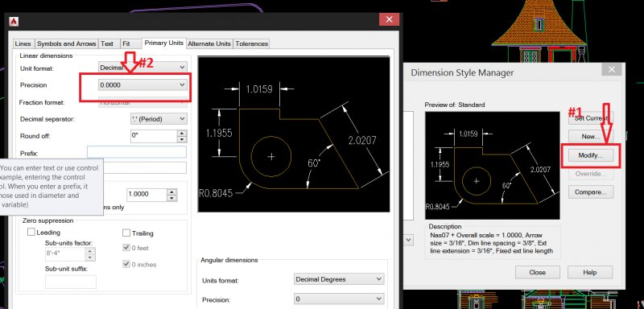
Task: Click the Modify... button
Action: pos(591,155)
